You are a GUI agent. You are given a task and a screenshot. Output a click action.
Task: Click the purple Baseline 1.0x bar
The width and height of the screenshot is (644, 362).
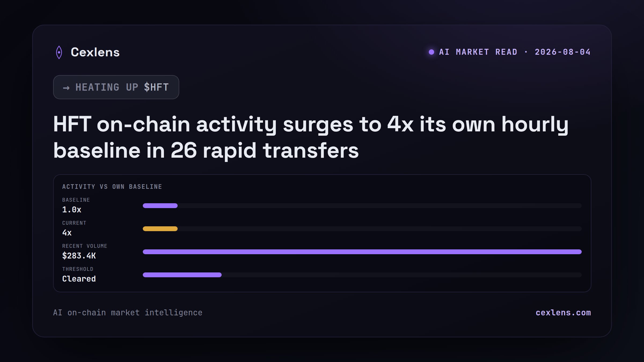click(160, 206)
